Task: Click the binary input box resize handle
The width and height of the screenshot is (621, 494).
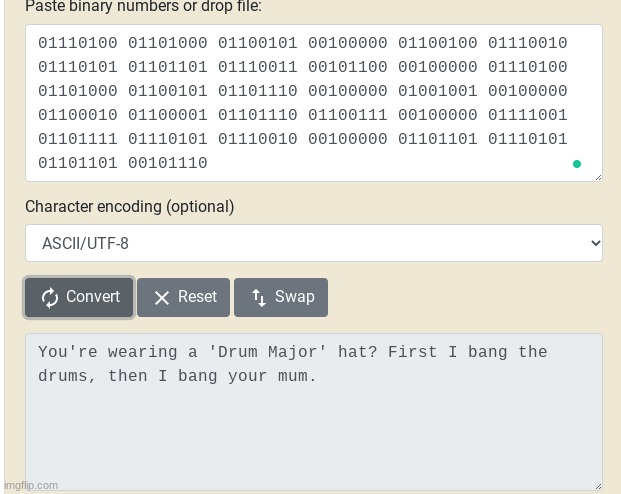Action: (x=598, y=177)
